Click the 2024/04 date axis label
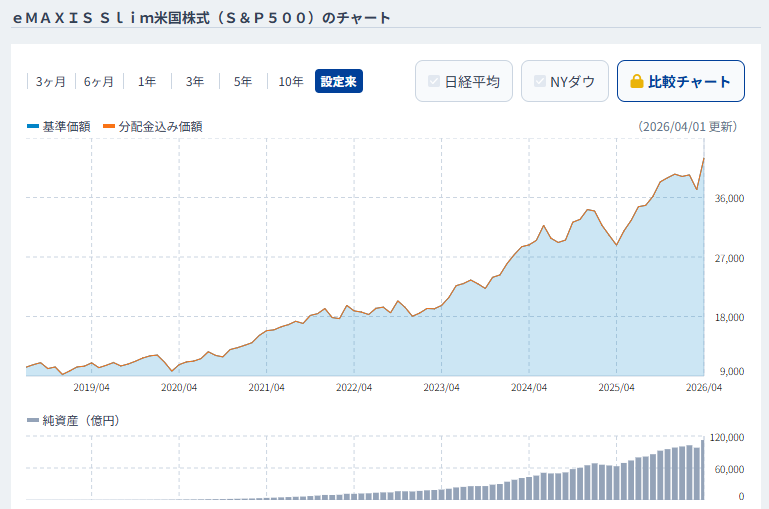The height and width of the screenshot is (509, 769). click(x=529, y=387)
